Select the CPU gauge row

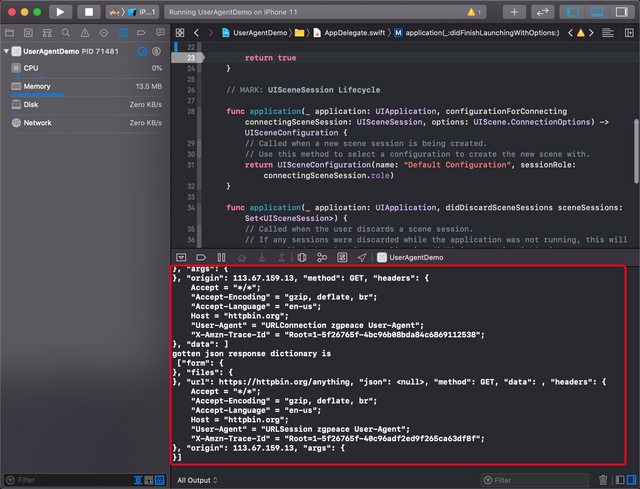pyautogui.click(x=87, y=68)
